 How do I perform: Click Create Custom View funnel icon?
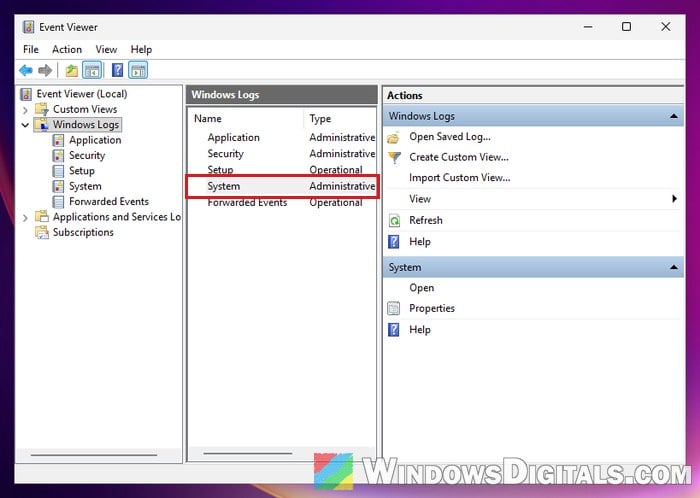click(394, 158)
